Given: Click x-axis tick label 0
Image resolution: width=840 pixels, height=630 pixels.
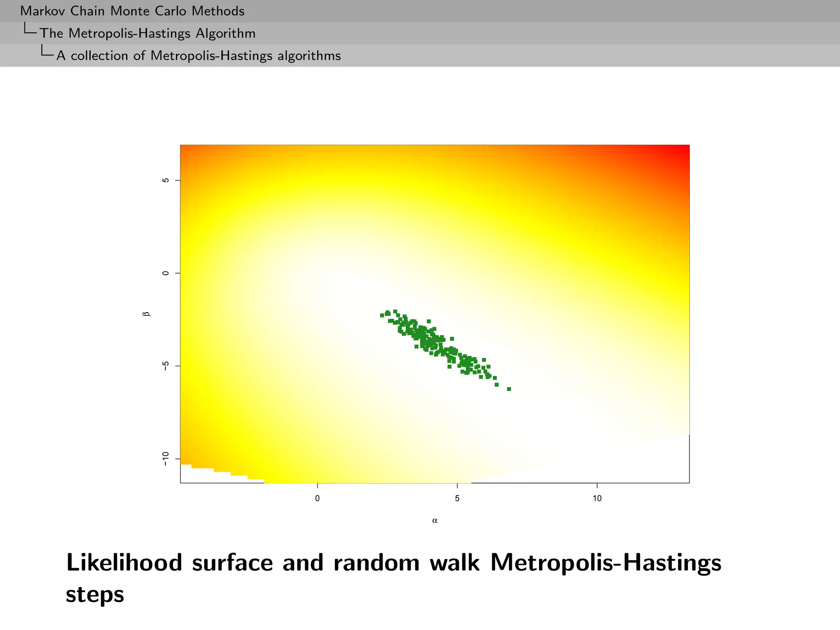Looking at the screenshot, I should 317,498.
